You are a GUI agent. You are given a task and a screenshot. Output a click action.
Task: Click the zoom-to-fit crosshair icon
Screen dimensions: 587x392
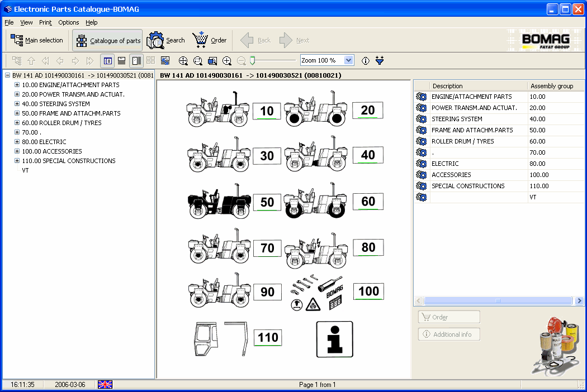(x=183, y=61)
